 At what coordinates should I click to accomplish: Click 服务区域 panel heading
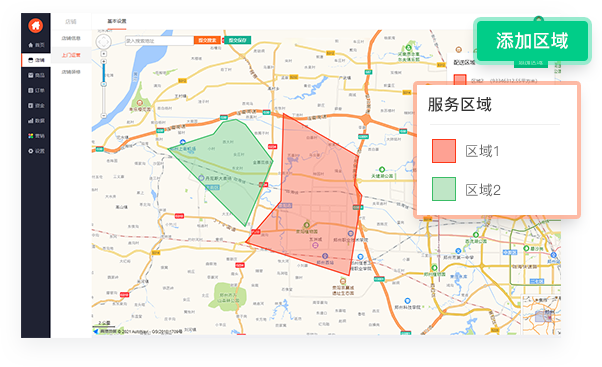tap(460, 104)
